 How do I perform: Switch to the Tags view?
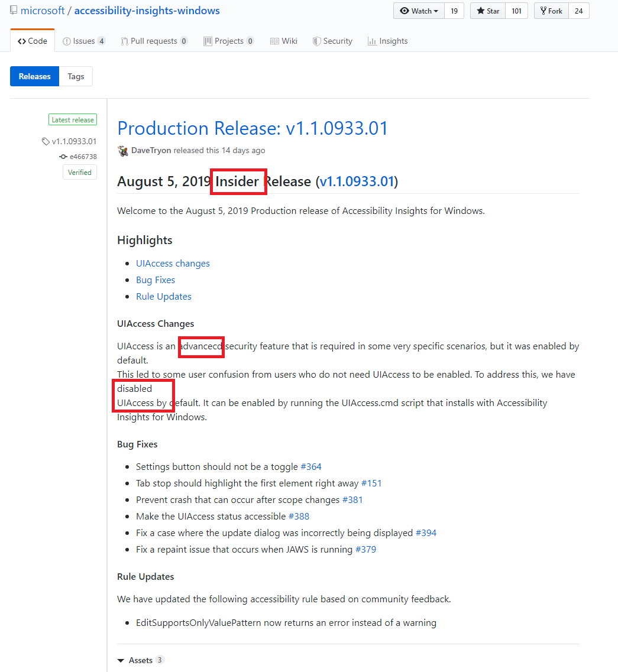point(76,76)
